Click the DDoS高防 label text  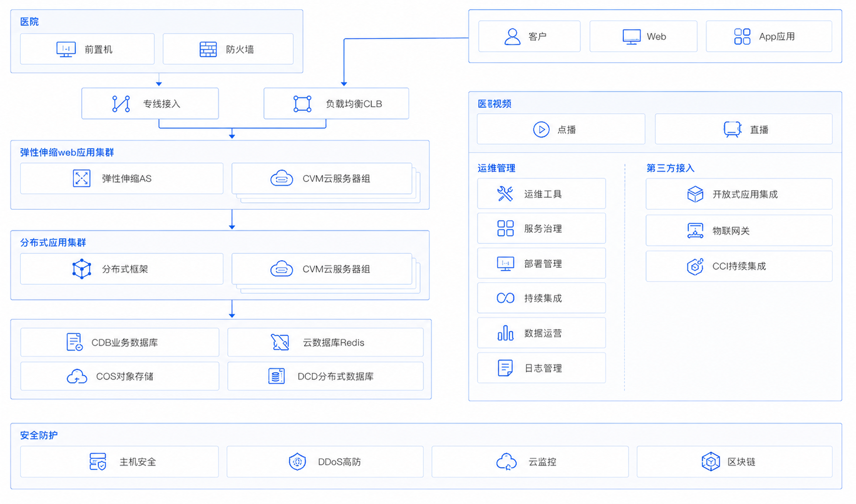click(339, 462)
